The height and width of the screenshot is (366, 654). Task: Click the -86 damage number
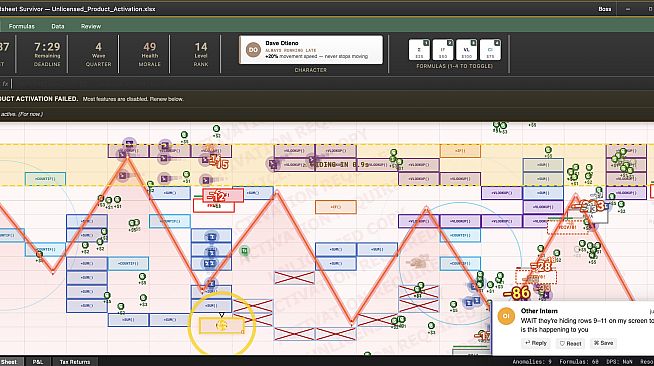coord(516,293)
